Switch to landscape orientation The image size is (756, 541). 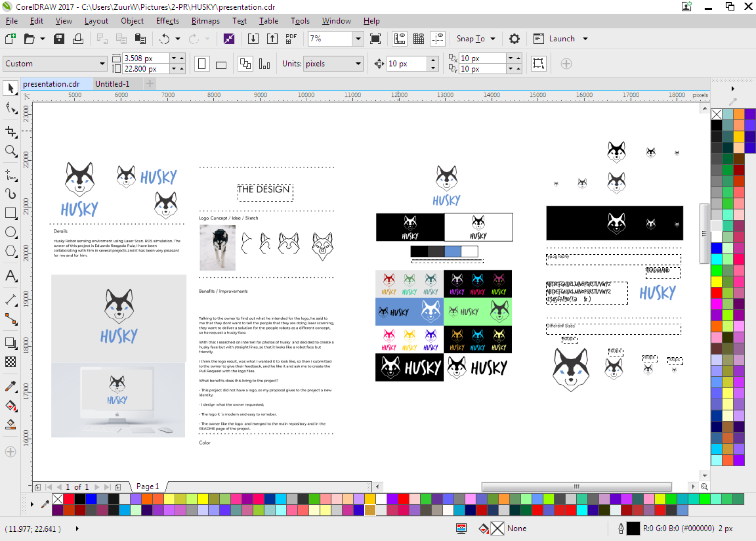(221, 64)
